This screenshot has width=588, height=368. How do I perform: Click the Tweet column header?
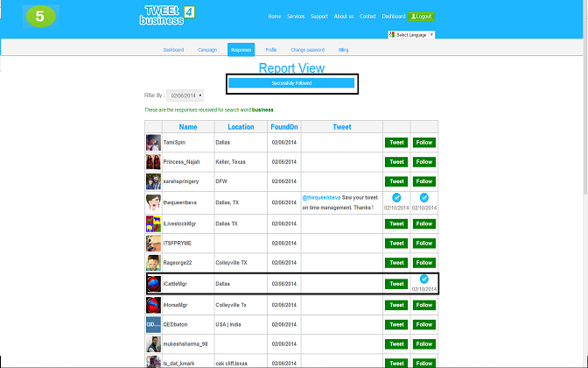coord(342,127)
